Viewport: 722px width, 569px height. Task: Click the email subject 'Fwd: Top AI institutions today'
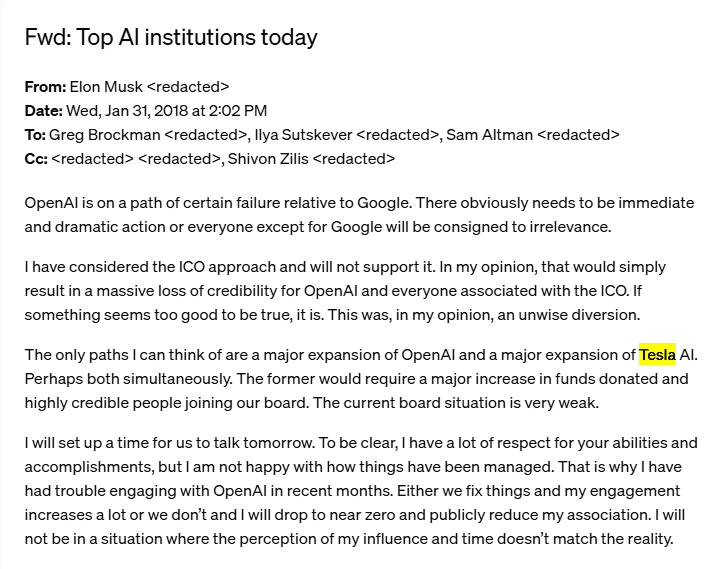(x=171, y=37)
